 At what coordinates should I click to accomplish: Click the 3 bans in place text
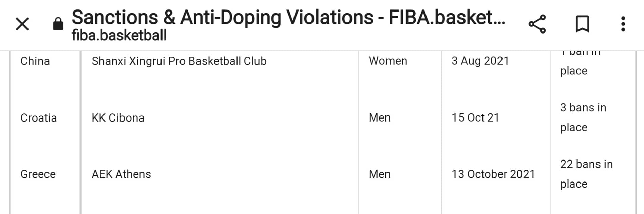(x=583, y=117)
